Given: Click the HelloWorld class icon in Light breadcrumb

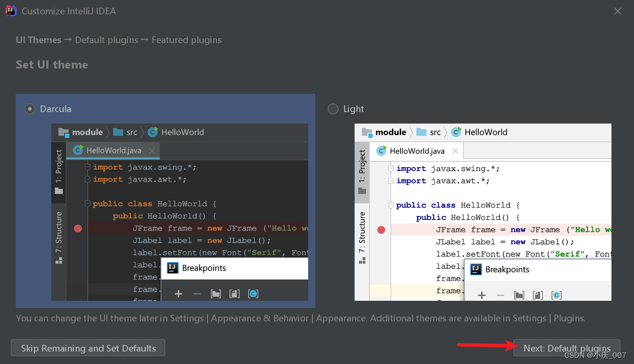Looking at the screenshot, I should (456, 132).
